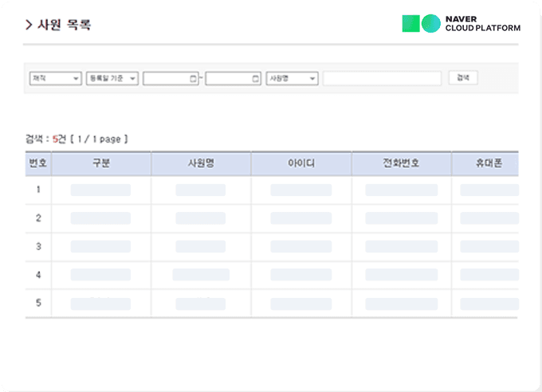Image resolution: width=542 pixels, height=392 pixels.
Task: Click the 사원명 column header
Action: pyautogui.click(x=201, y=163)
